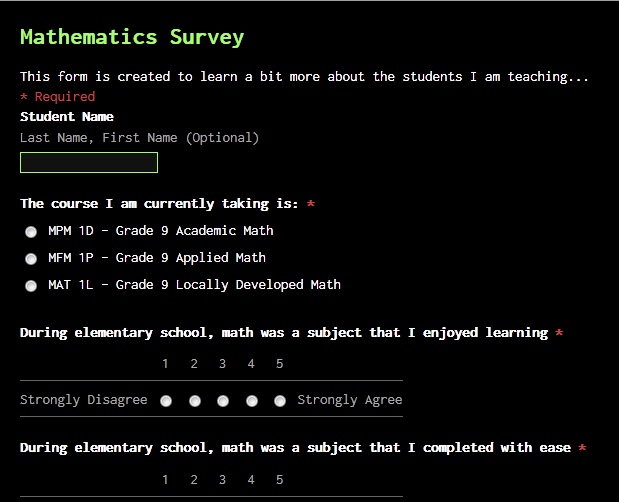
Task: Rate enjoyed learning math as 2
Action: (195, 401)
